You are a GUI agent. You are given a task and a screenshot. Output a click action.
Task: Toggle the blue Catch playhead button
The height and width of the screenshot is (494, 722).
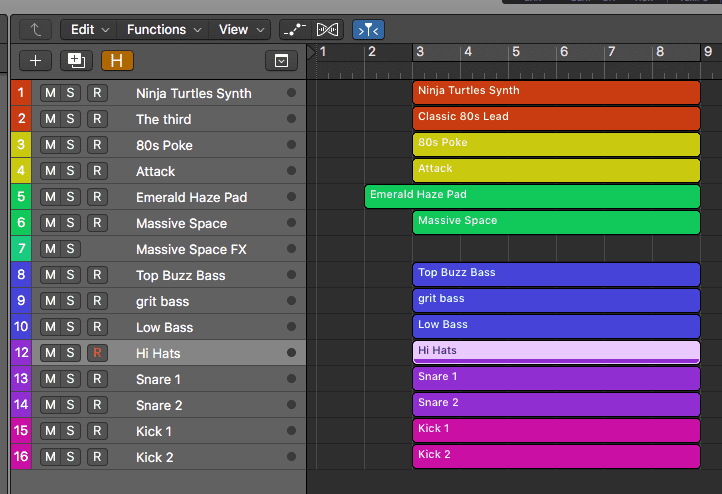368,30
